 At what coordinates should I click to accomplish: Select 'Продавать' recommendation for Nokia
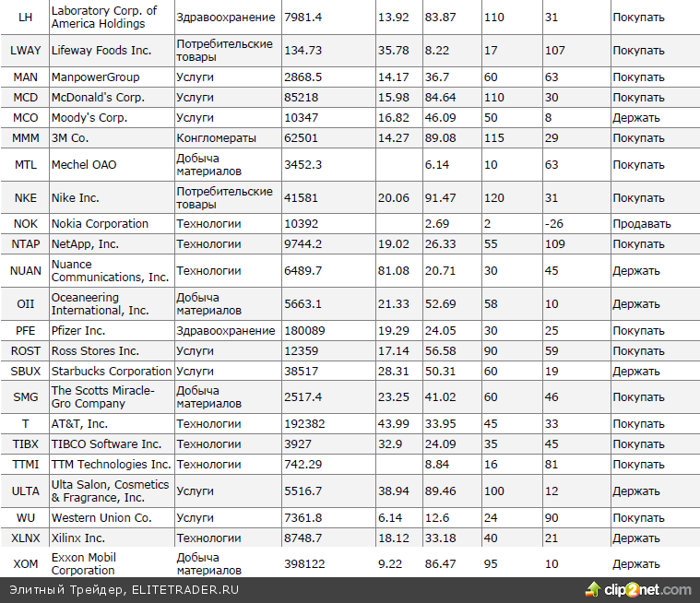[x=642, y=224]
